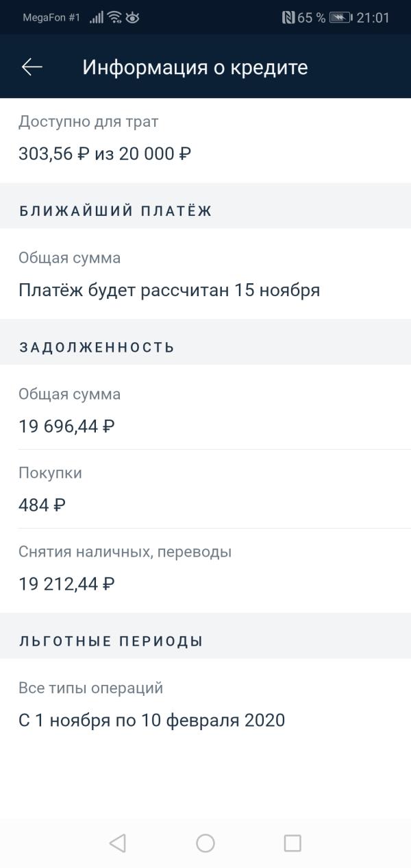The width and height of the screenshot is (411, 868).
Task: Tap the back arrow in header
Action: pyautogui.click(x=32, y=67)
